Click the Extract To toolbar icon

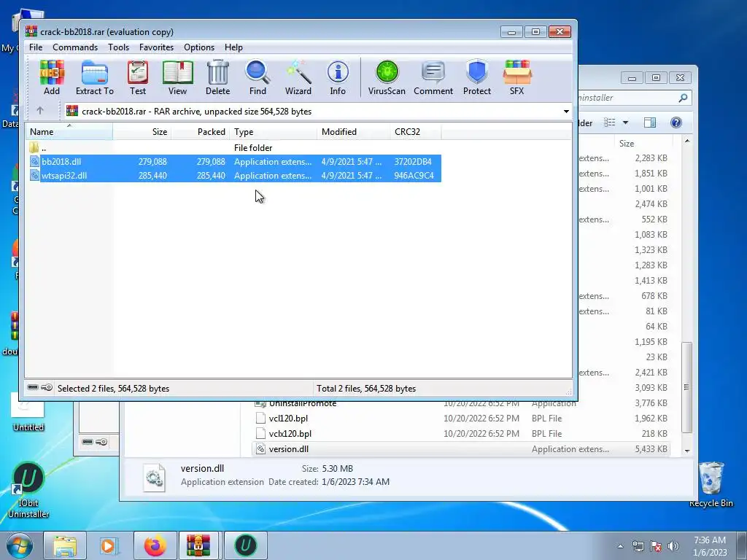coord(94,78)
